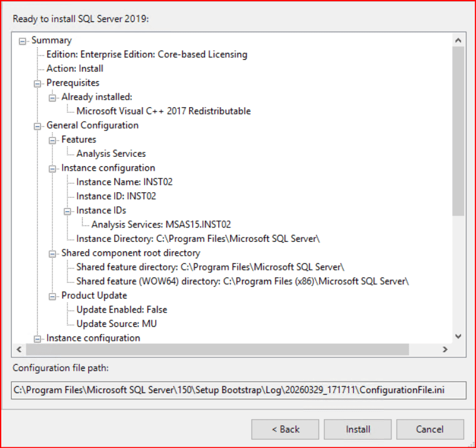
Task: Click the Install button
Action: 358,429
